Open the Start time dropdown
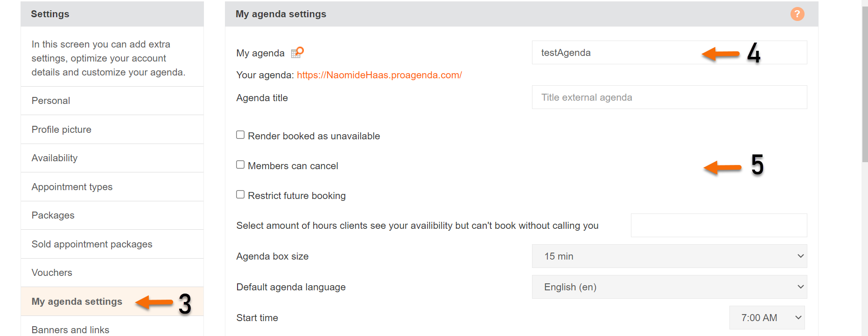The image size is (868, 336). 767,317
